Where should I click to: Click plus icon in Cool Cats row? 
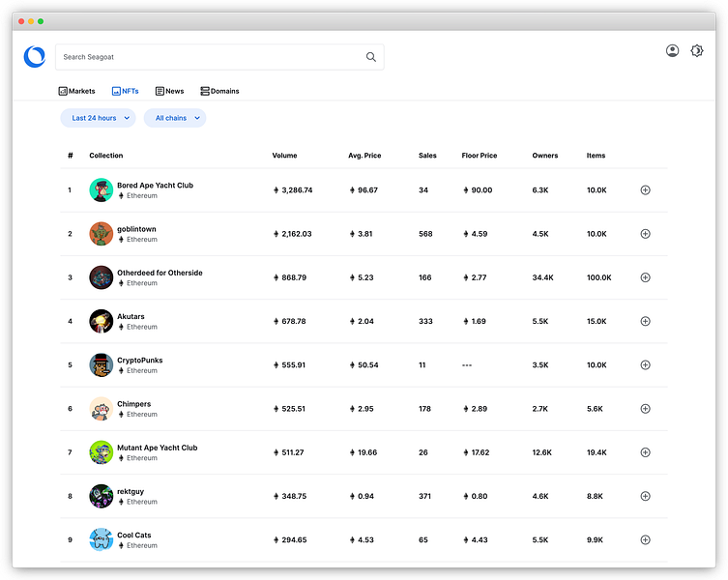pos(646,539)
